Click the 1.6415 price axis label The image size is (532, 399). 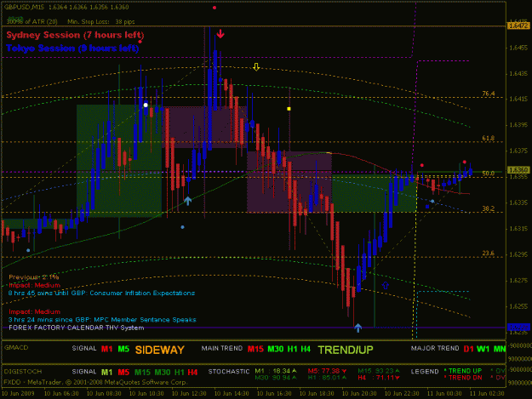[x=518, y=99]
